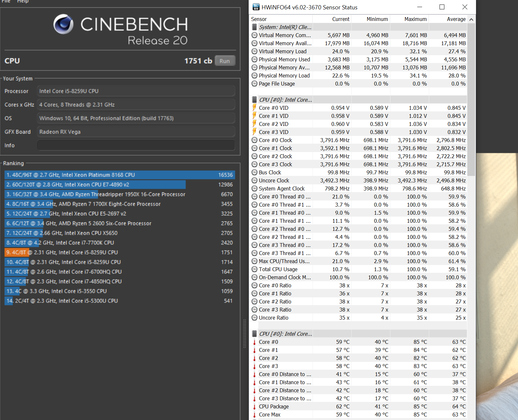Click the Cinebench logo icon
Image resolution: width=518 pixels, height=420 pixels.
tap(63, 24)
